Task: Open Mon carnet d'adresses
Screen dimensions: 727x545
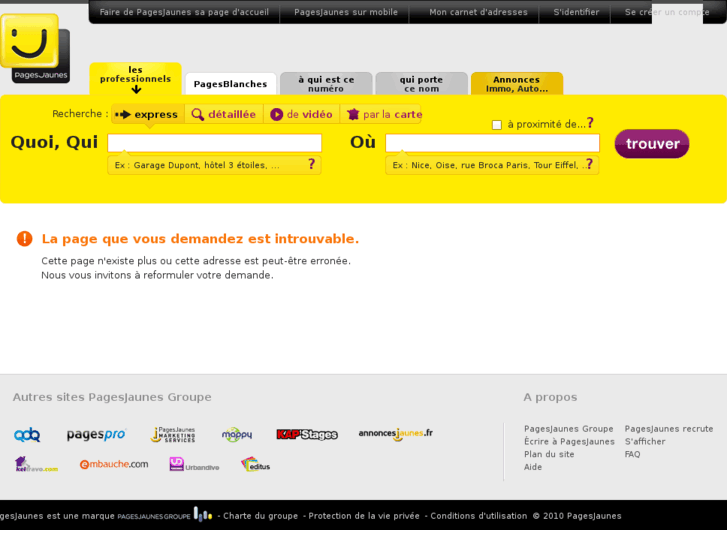Action: click(478, 12)
